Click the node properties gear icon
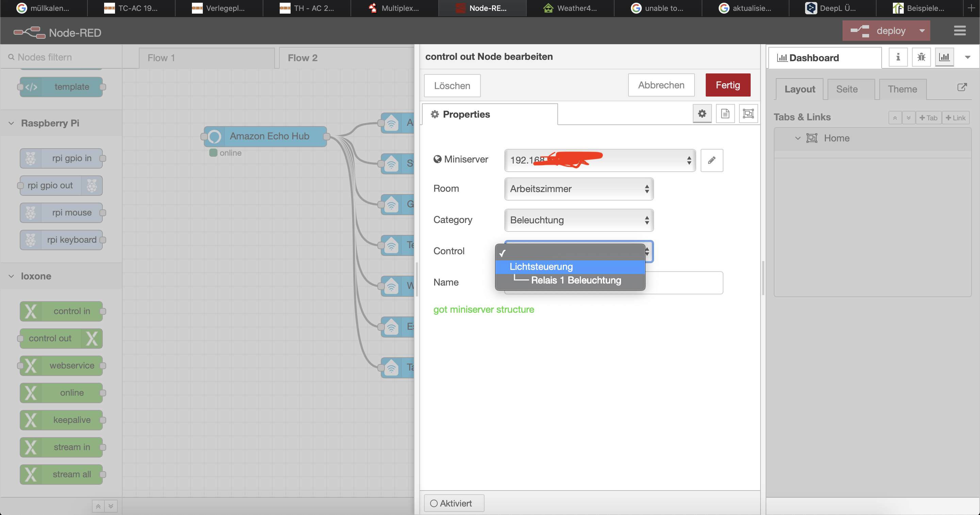The width and height of the screenshot is (980, 515). coord(702,114)
